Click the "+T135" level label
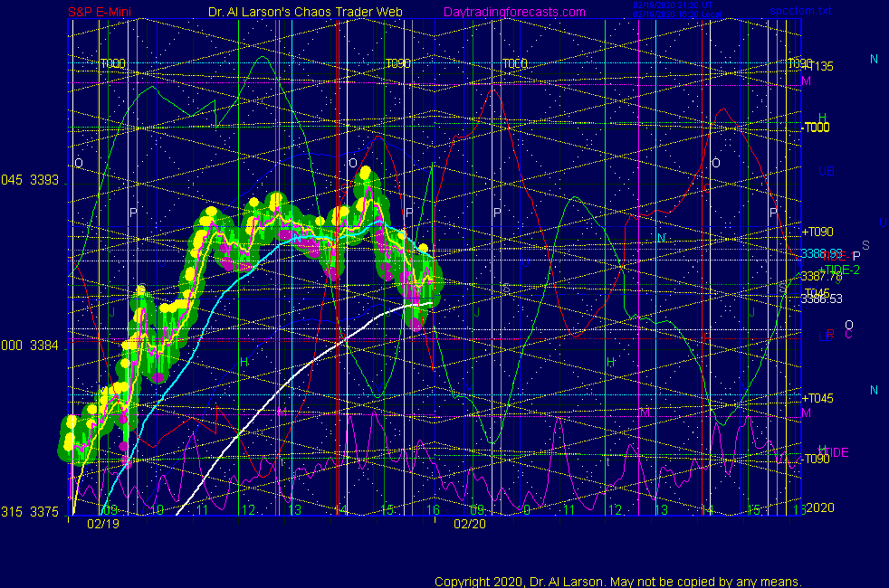889x588 pixels. [817, 66]
